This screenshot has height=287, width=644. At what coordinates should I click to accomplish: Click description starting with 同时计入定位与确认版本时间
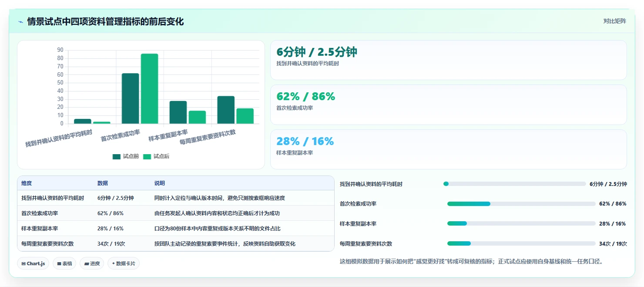[x=220, y=198]
